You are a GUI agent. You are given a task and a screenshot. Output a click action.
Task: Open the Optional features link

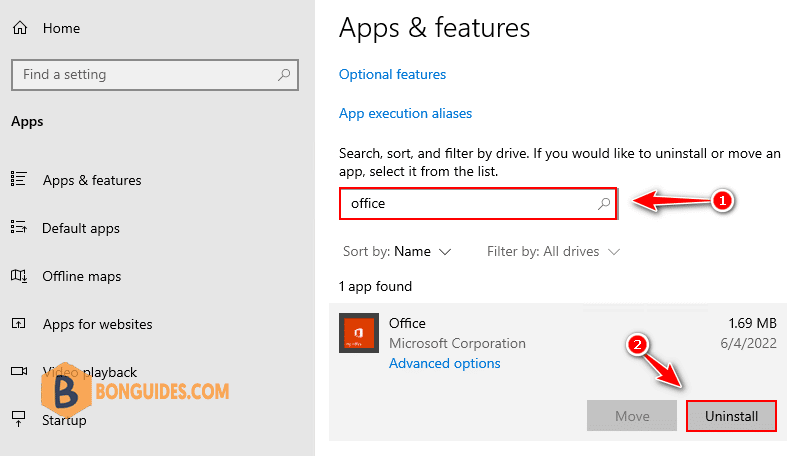392,74
